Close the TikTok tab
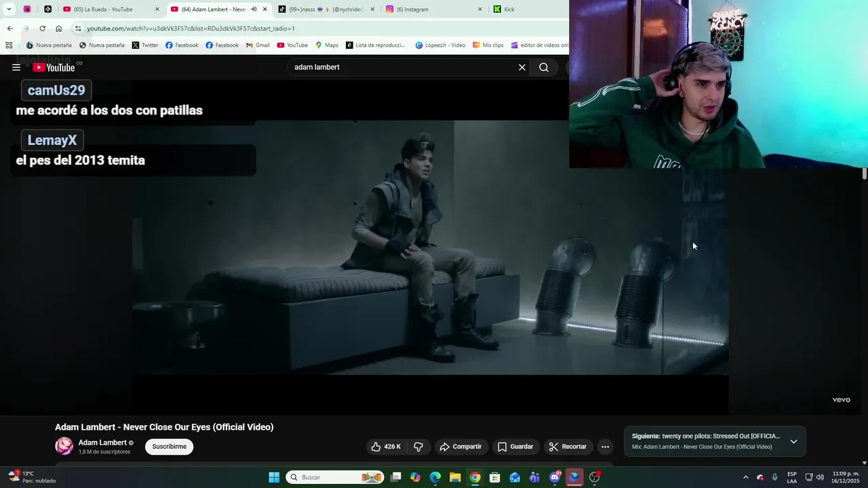The image size is (868, 488). (x=372, y=9)
